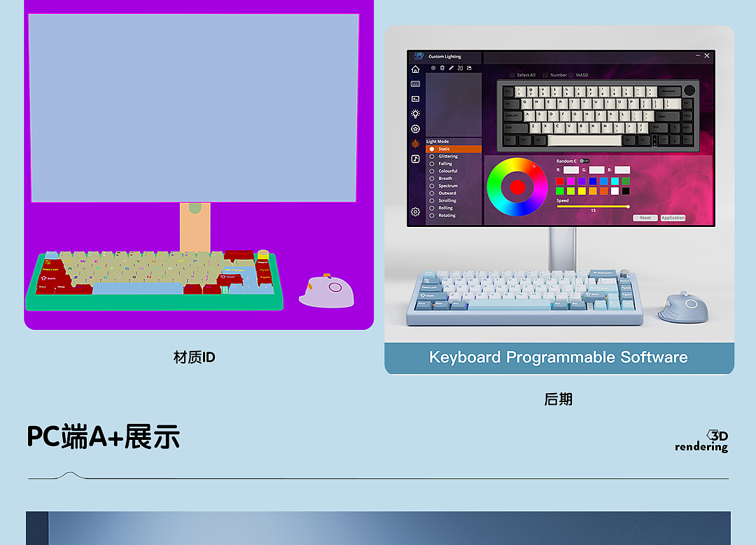Click the Esc key on software keyboard
756x545 pixels.
pos(508,91)
